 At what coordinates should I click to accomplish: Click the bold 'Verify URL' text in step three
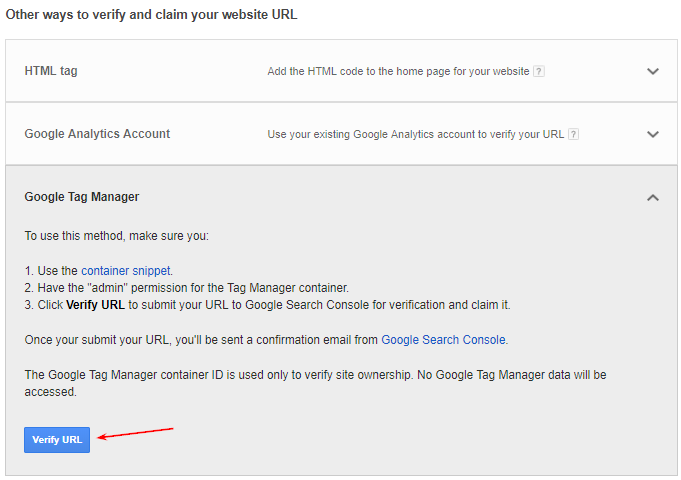pyautogui.click(x=95, y=305)
